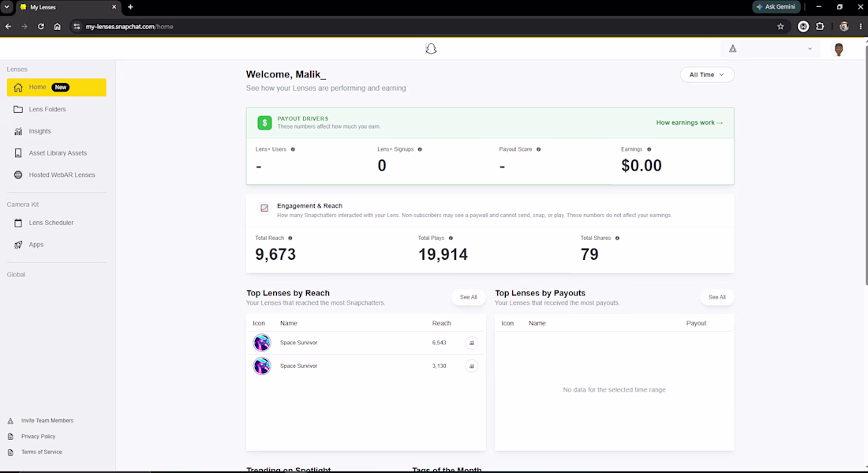The height and width of the screenshot is (473, 868).
Task: Open Privacy Policy link
Action: pyautogui.click(x=38, y=437)
